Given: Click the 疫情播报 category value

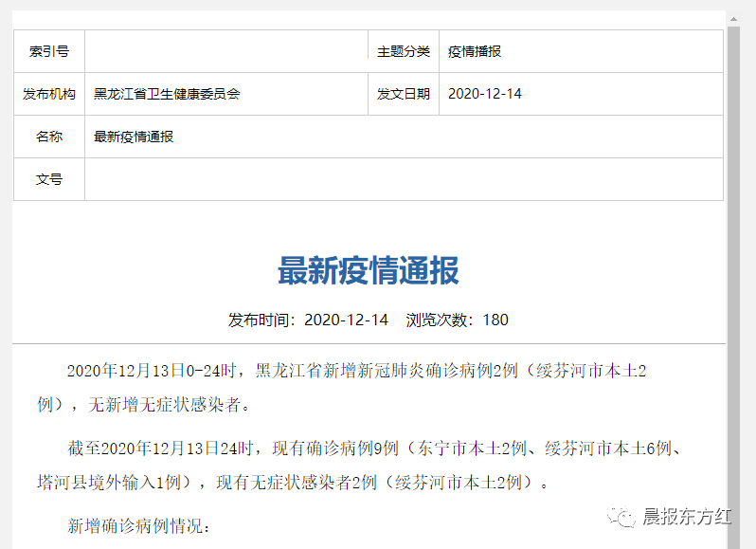Looking at the screenshot, I should 481,51.
